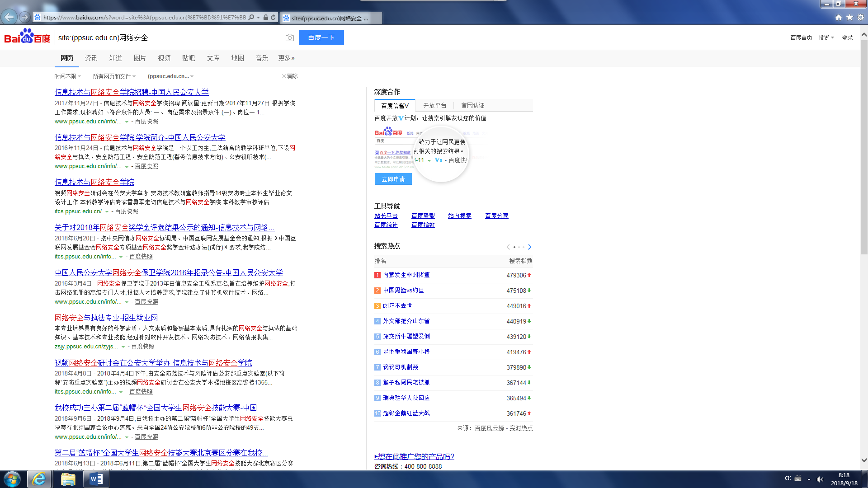
Task: Switch to the 资讯 tab
Action: point(91,58)
